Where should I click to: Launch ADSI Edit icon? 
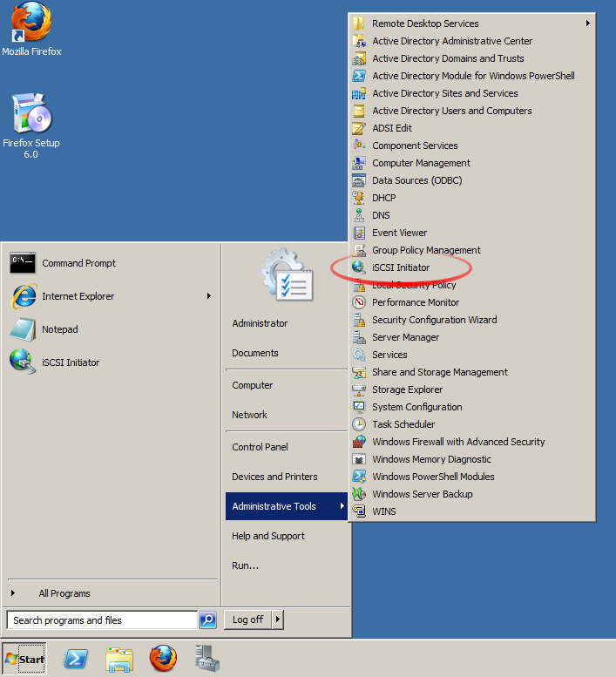(x=359, y=128)
